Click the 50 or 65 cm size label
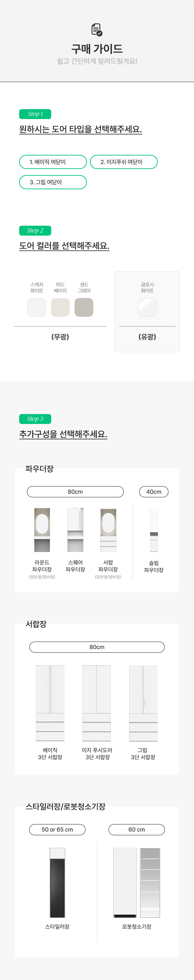The height and width of the screenshot is (980, 194). coord(57,829)
